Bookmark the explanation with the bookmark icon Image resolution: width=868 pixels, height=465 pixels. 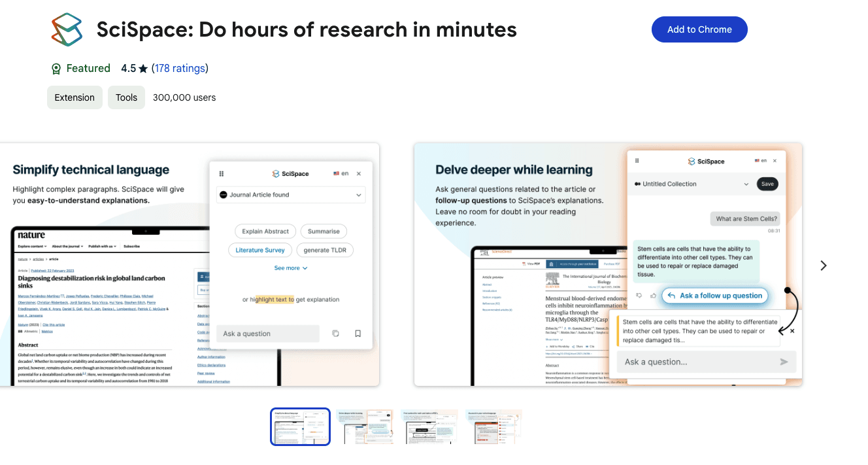[x=358, y=333]
